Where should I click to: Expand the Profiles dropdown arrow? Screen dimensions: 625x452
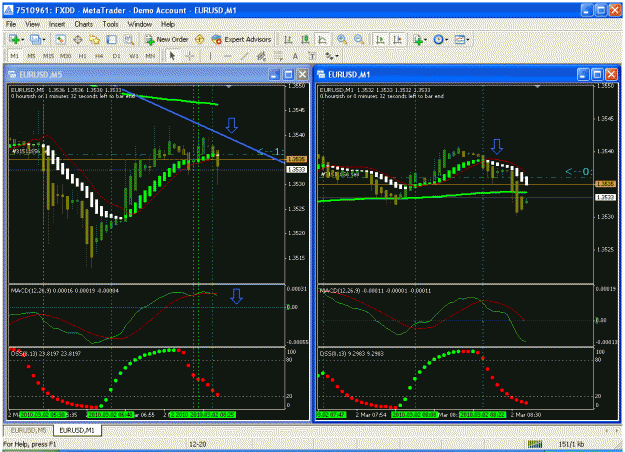click(x=43, y=39)
